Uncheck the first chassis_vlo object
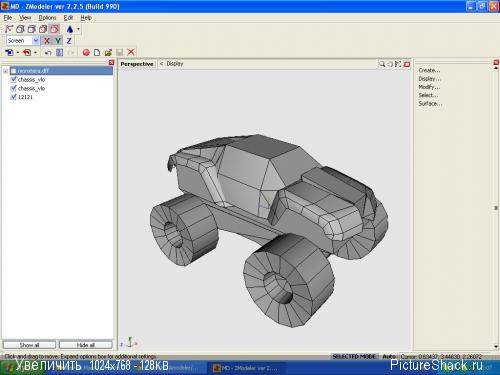Image resolution: width=500 pixels, height=375 pixels. pyautogui.click(x=14, y=79)
